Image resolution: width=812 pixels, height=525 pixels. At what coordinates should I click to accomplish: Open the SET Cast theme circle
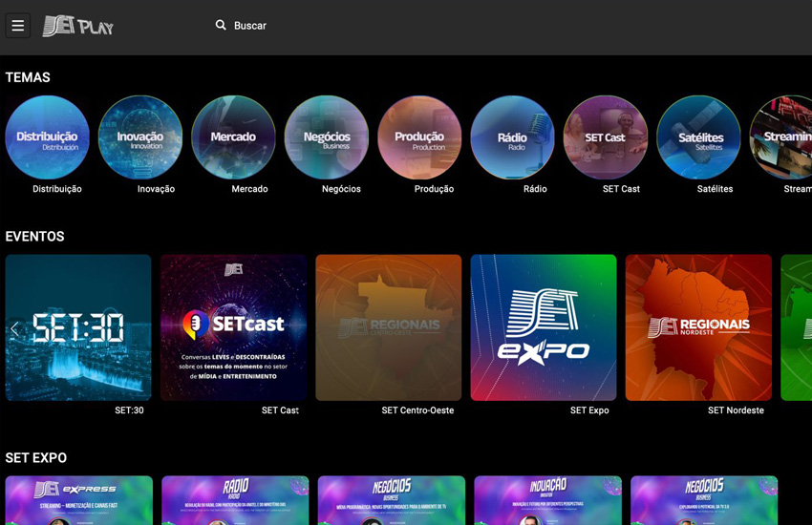coord(606,137)
